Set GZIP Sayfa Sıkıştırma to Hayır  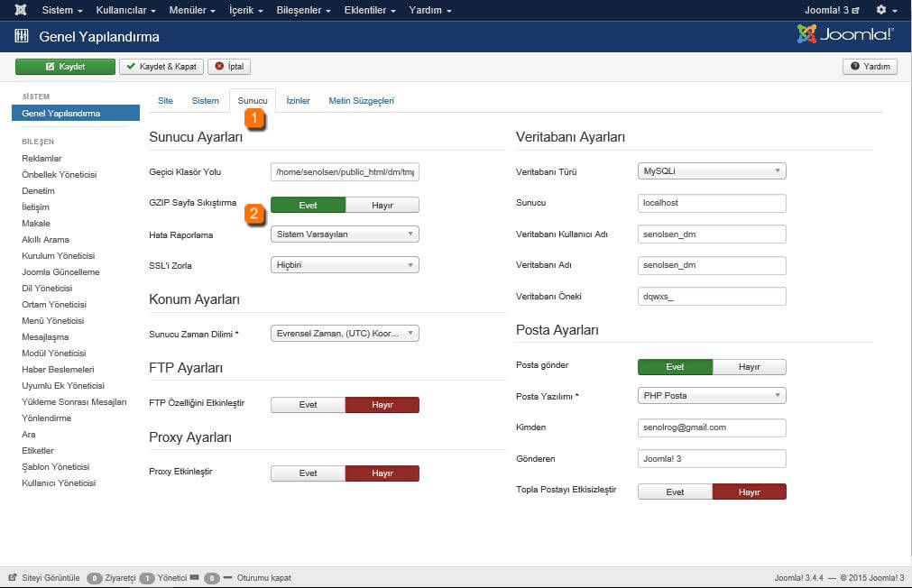pos(382,205)
